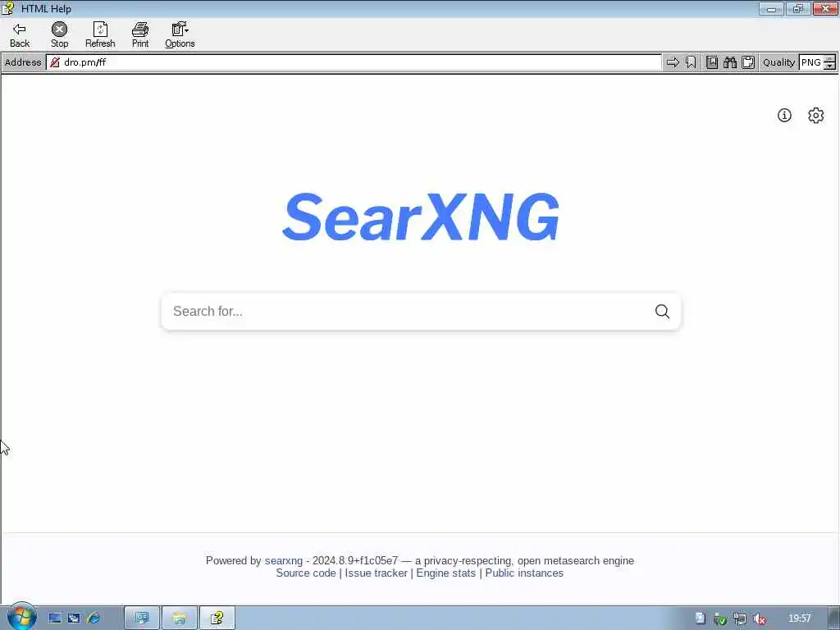This screenshot has height=630, width=840.
Task: Launch Internet Explorer from quick launch
Action: tap(94, 619)
